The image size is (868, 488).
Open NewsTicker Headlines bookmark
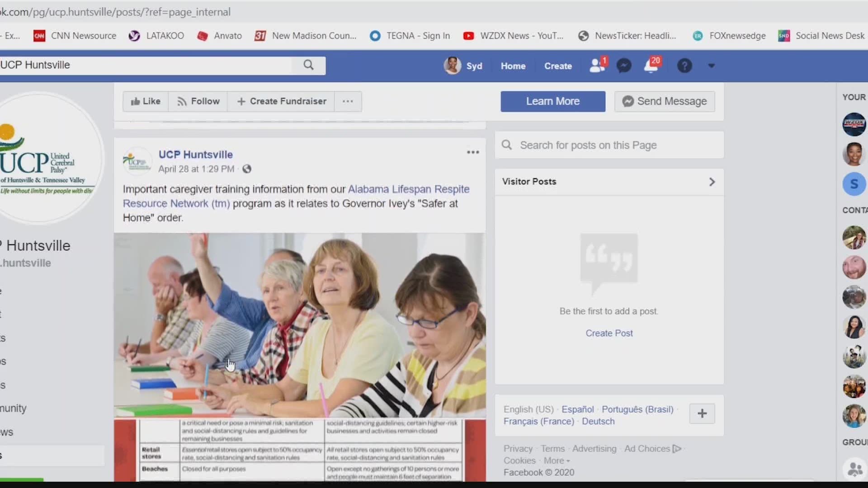[627, 36]
